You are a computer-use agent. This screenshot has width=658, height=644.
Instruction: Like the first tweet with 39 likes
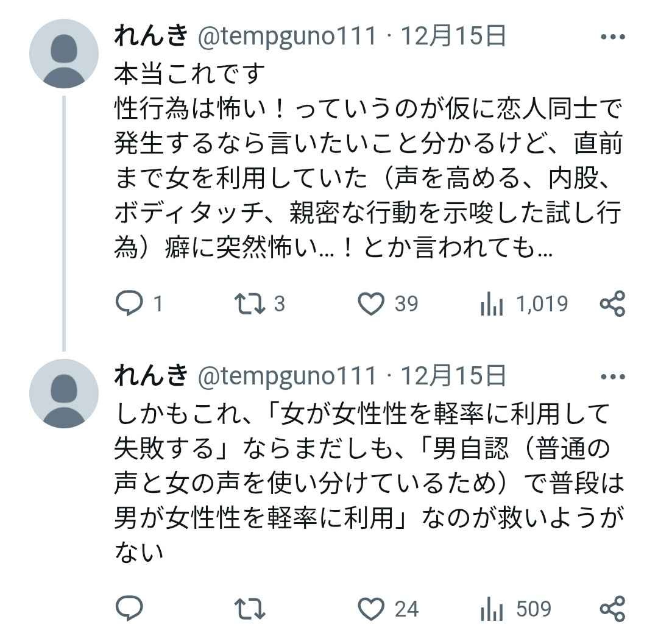point(371,303)
